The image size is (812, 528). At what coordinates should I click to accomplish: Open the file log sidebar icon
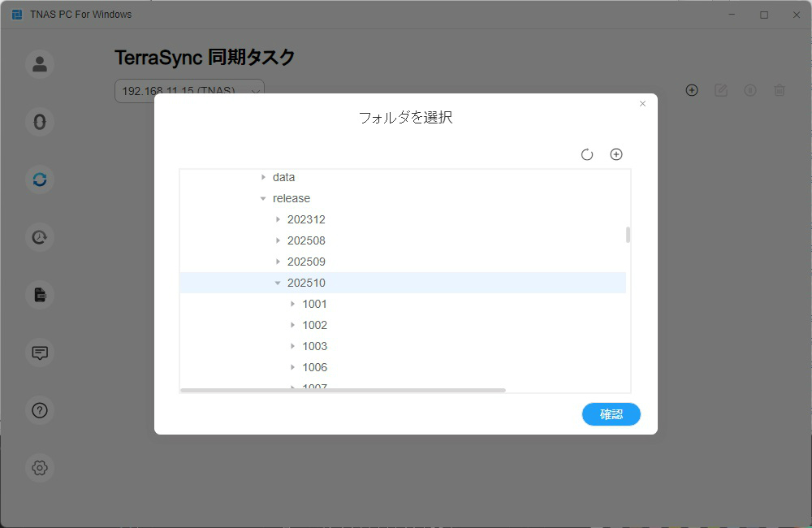[40, 295]
